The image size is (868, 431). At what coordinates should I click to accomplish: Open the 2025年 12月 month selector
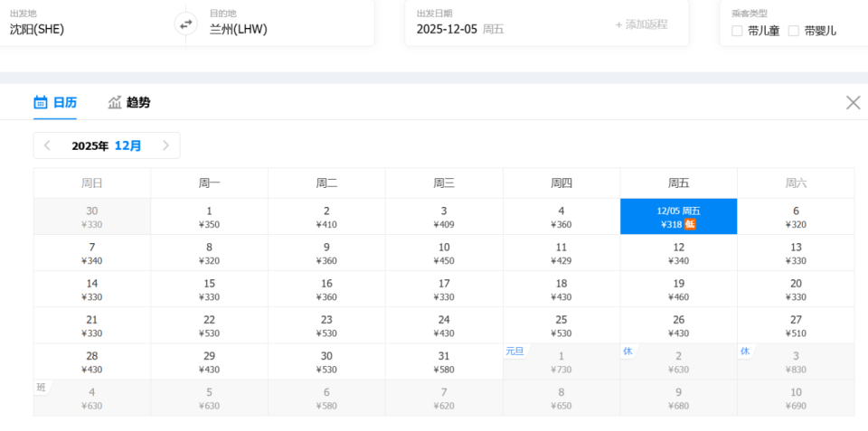[107, 145]
